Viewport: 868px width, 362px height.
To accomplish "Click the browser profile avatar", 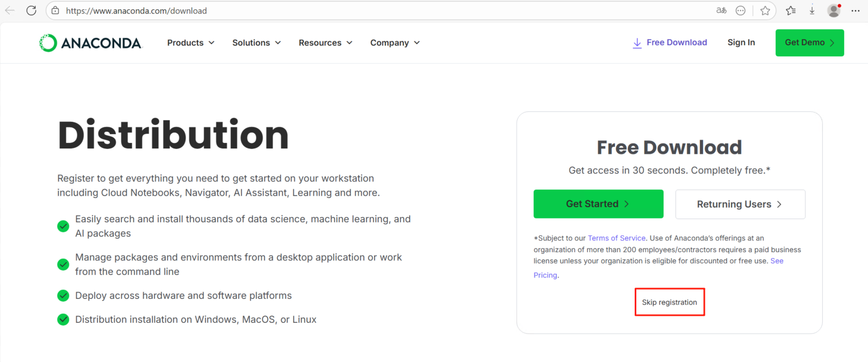I will click(834, 10).
